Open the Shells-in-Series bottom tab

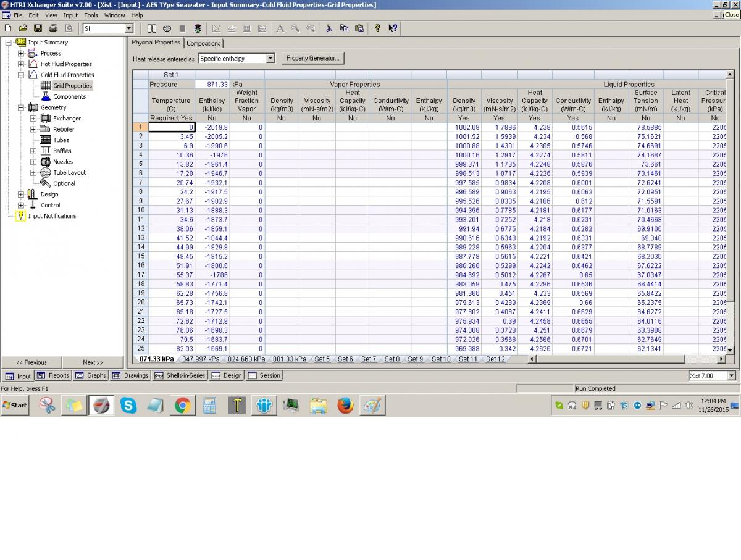[x=180, y=375]
